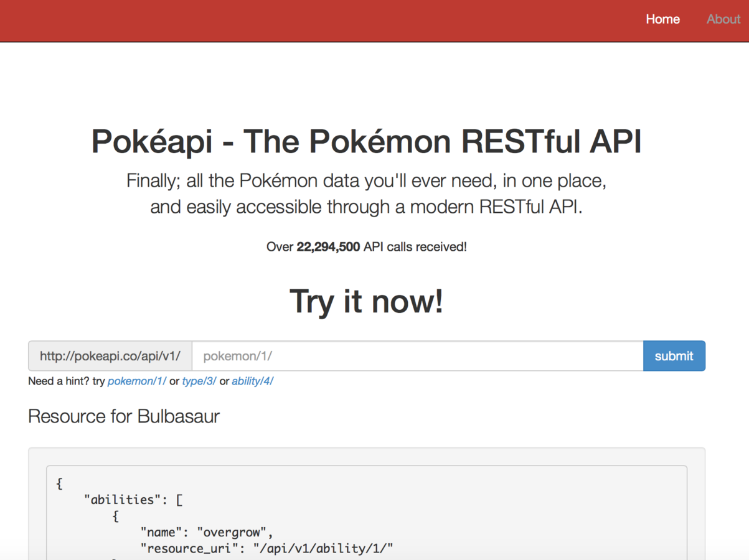Focus the pokemon/1/ API path input
749x560 pixels.
click(418, 356)
